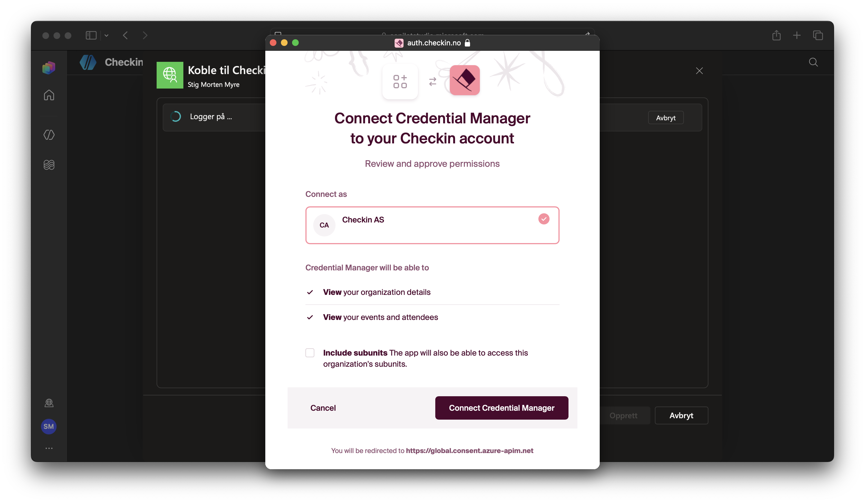Toggle the Safari sidebar button
865x504 pixels.
click(91, 35)
